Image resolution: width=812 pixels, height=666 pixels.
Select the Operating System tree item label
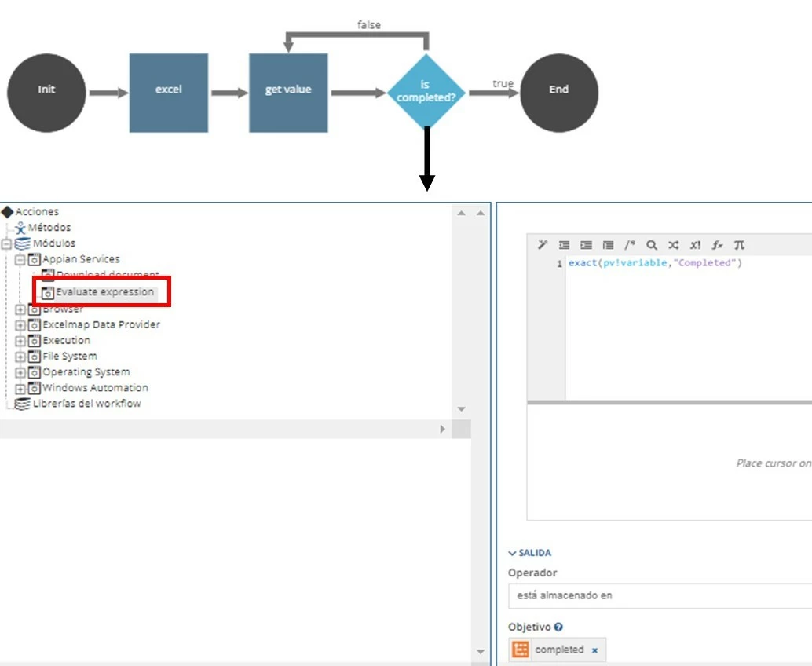(86, 371)
